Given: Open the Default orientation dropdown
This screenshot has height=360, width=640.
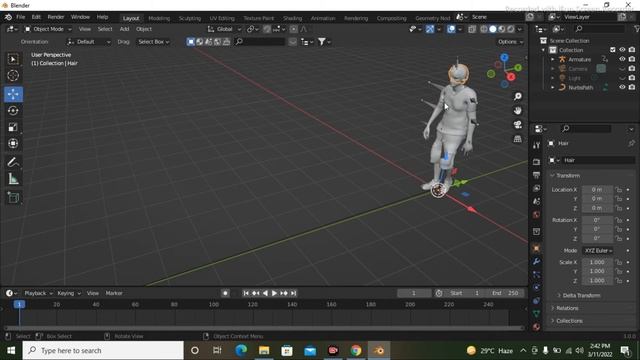Looking at the screenshot, I should click(x=88, y=42).
